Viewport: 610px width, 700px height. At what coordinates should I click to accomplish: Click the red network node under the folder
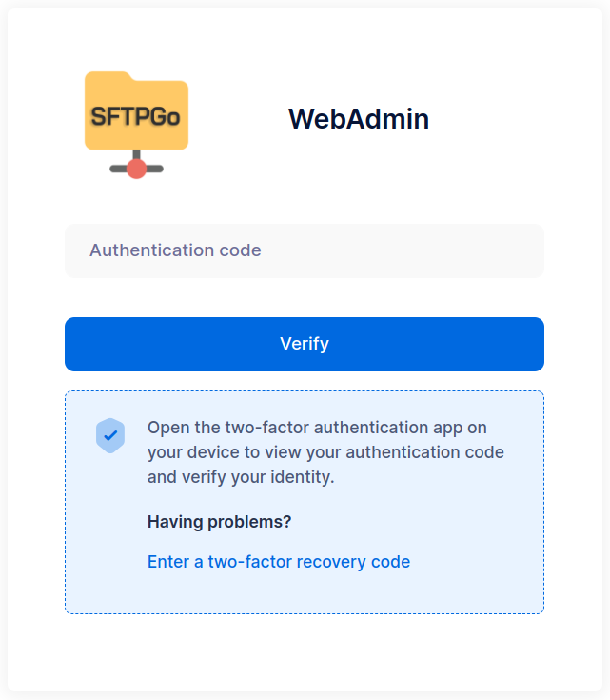pyautogui.click(x=136, y=170)
